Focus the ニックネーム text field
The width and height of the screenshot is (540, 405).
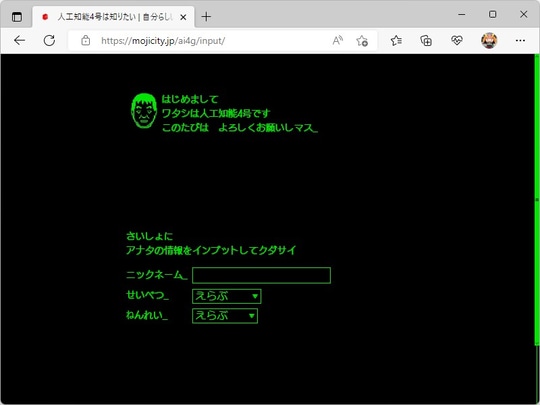coord(261,276)
